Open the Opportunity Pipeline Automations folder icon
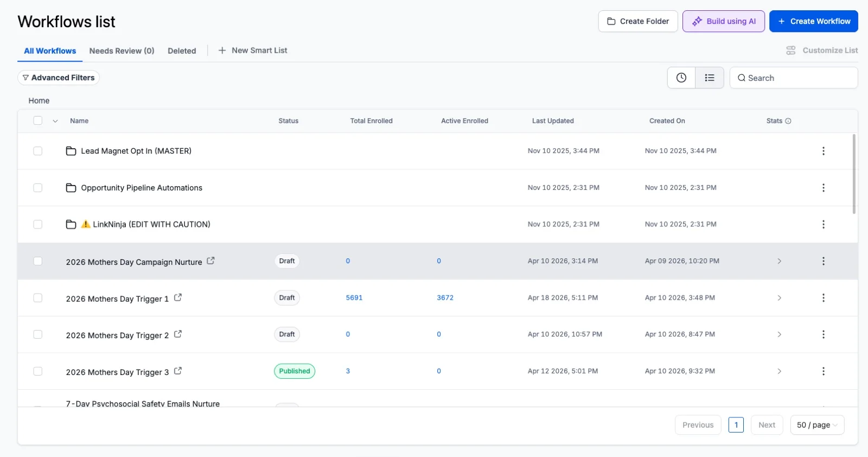The width and height of the screenshot is (868, 457). tap(71, 188)
